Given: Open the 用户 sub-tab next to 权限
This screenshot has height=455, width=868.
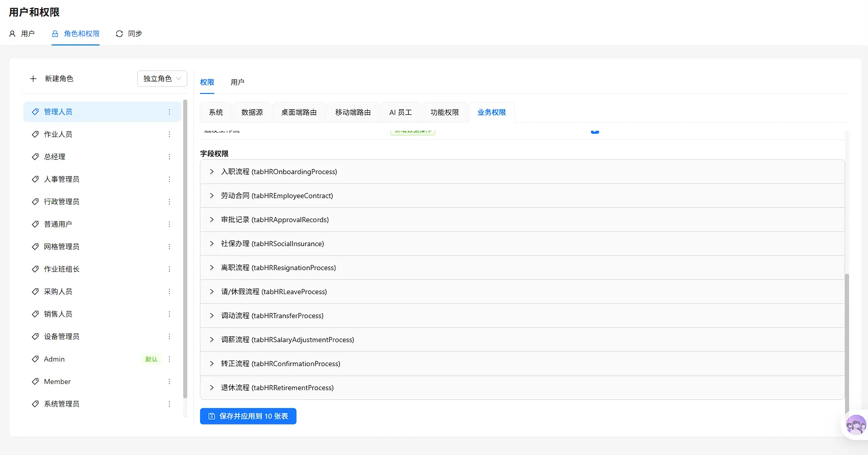Looking at the screenshot, I should tap(237, 82).
